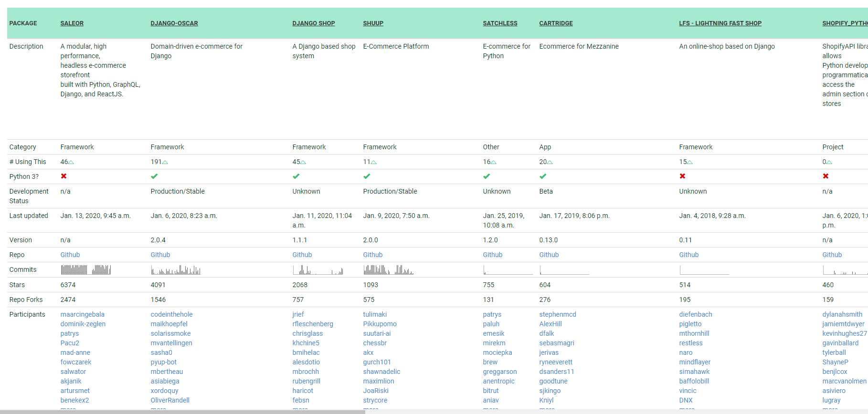Image resolution: width=868 pixels, height=414 pixels.
Task: Open the Github repo link for Django Shop
Action: point(302,255)
